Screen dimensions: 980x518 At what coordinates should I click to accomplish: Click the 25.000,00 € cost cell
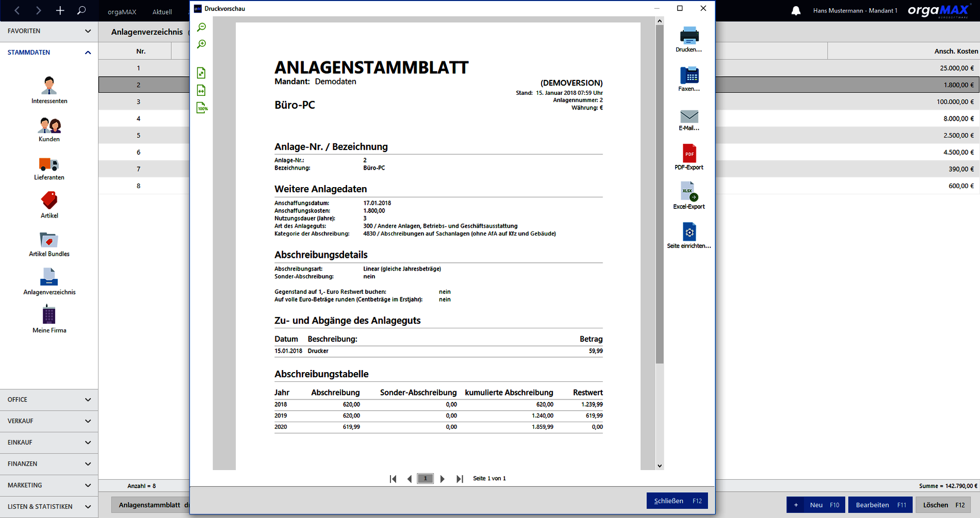click(x=956, y=68)
